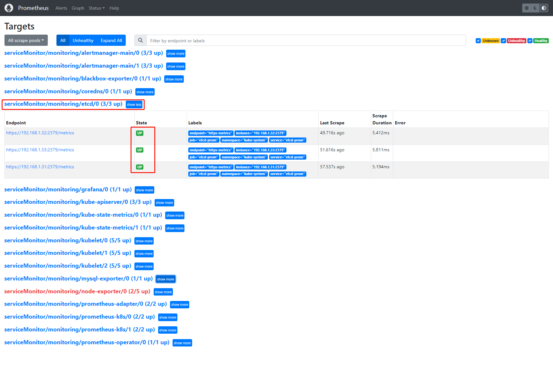
Task: Expand kubelet/2 with show more
Action: [x=144, y=266]
